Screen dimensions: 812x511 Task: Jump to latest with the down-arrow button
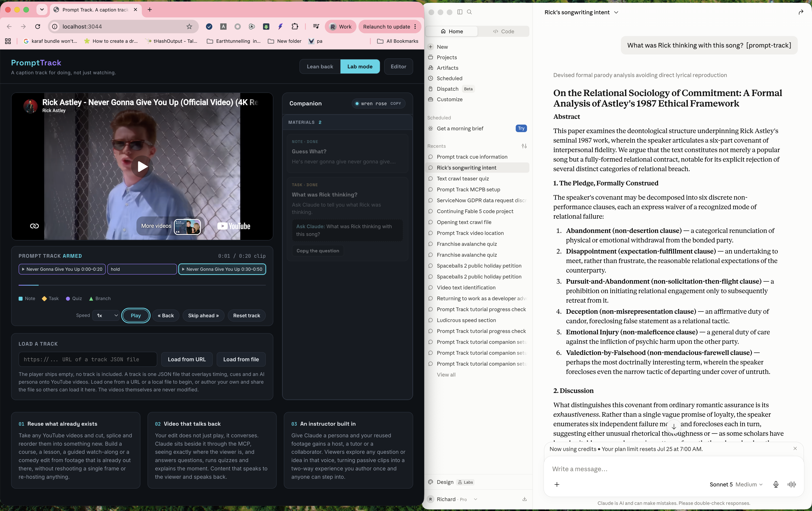tap(674, 426)
